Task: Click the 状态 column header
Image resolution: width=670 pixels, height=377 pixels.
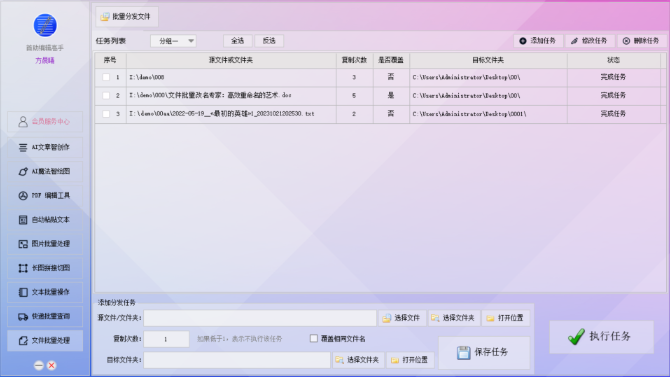Action: pyautogui.click(x=614, y=60)
